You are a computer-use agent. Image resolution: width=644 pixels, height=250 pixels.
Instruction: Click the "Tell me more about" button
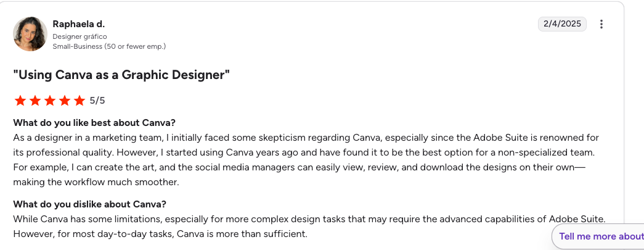pos(600,236)
